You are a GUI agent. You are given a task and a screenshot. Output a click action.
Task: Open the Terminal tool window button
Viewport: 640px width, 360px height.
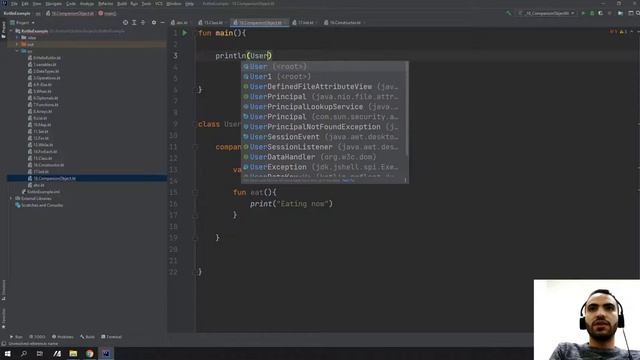111,337
